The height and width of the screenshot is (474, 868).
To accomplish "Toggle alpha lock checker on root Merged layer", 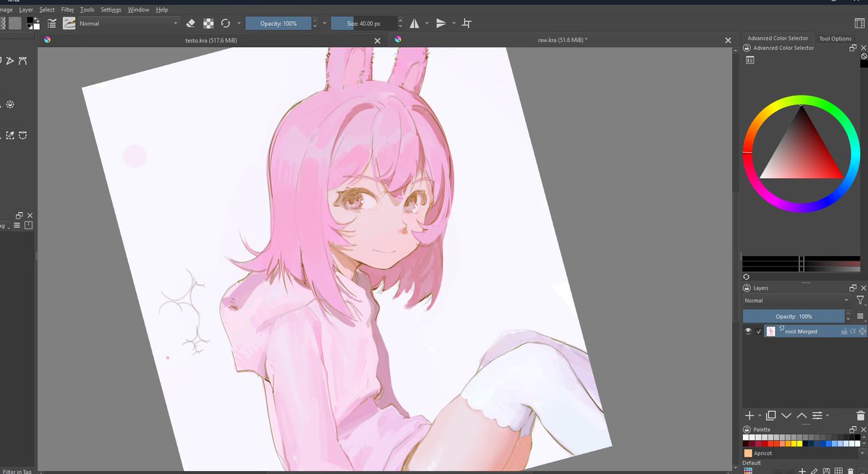I will (x=862, y=331).
